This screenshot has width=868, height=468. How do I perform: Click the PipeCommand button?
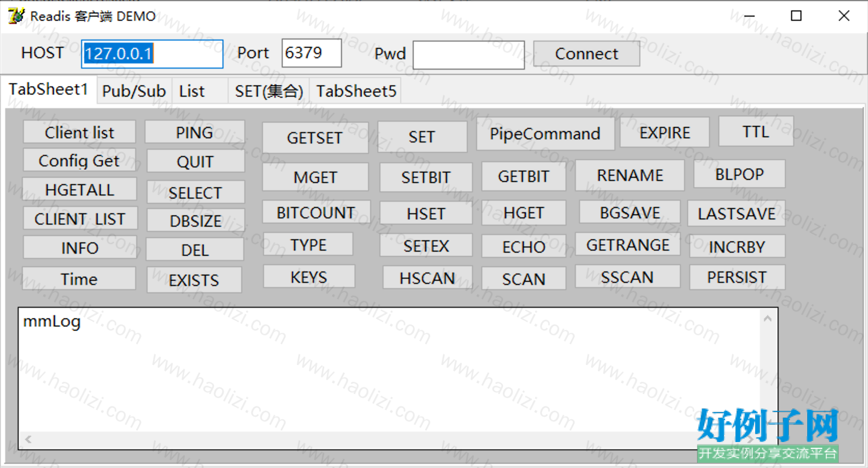point(545,134)
